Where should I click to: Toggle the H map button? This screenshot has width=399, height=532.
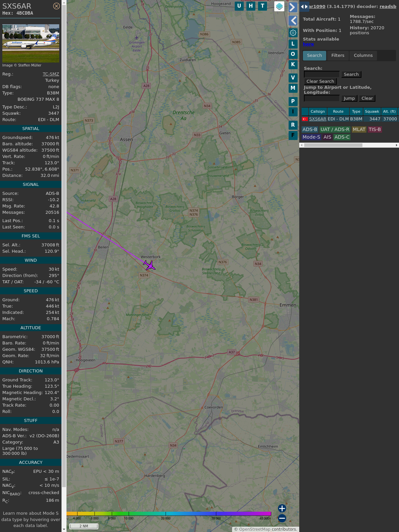(251, 6)
